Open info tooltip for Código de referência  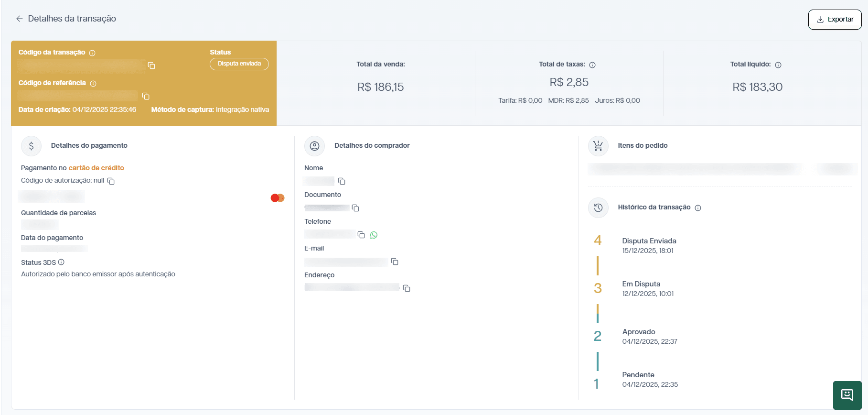[x=93, y=84]
